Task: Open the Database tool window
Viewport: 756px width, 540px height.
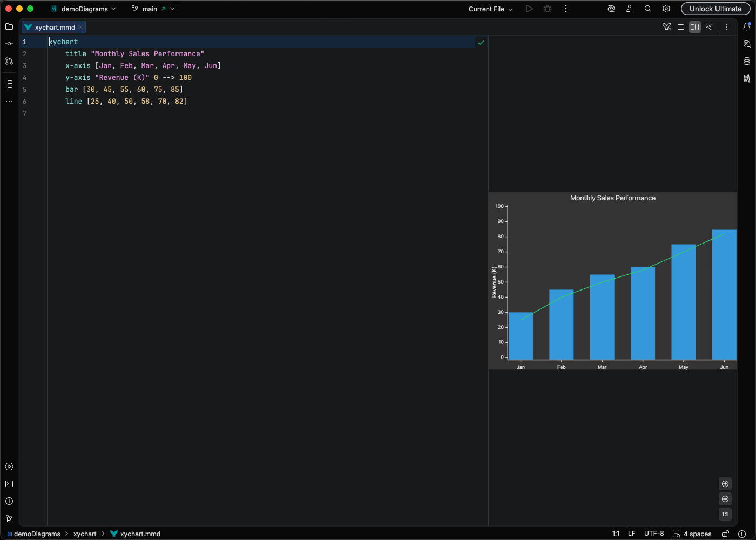Action: click(747, 61)
